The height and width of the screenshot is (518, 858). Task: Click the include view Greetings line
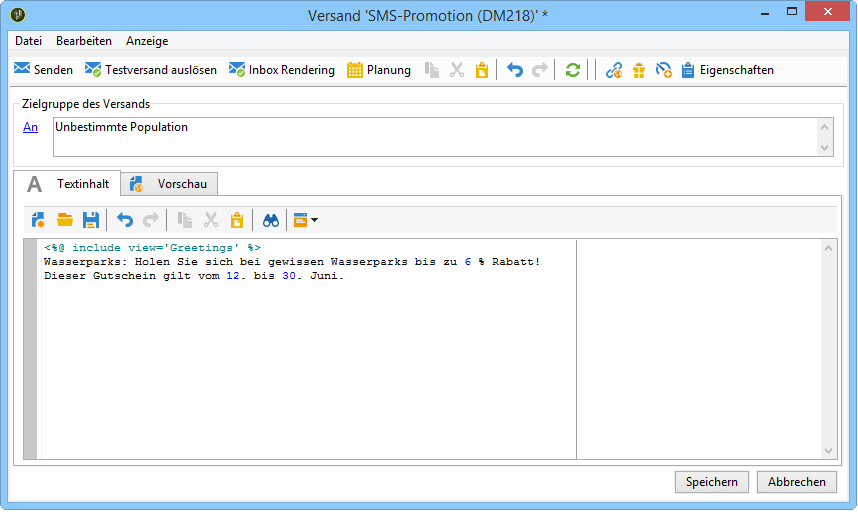coord(153,248)
